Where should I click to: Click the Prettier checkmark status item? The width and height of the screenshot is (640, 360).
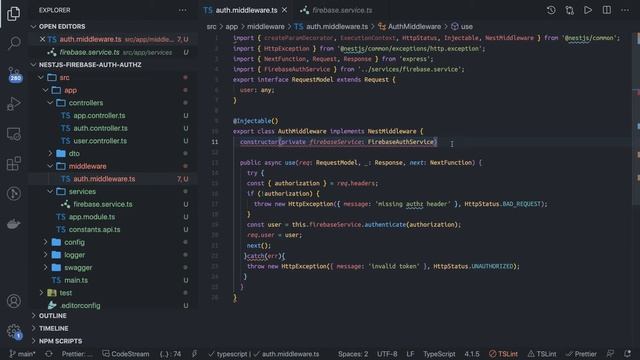pos(581,354)
